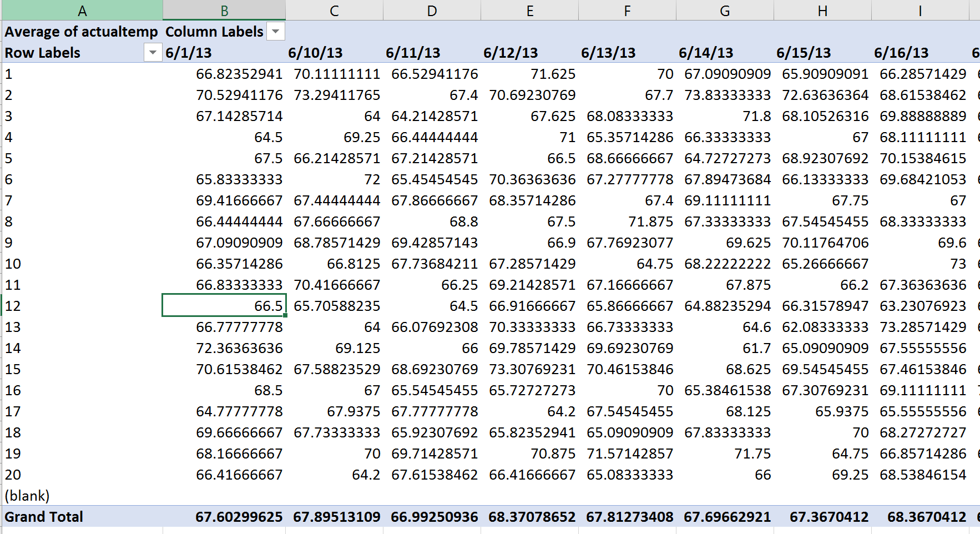Viewport: 980px width, 534px height.
Task: Select the Grand Total cell 67.81273408
Action: (x=627, y=517)
